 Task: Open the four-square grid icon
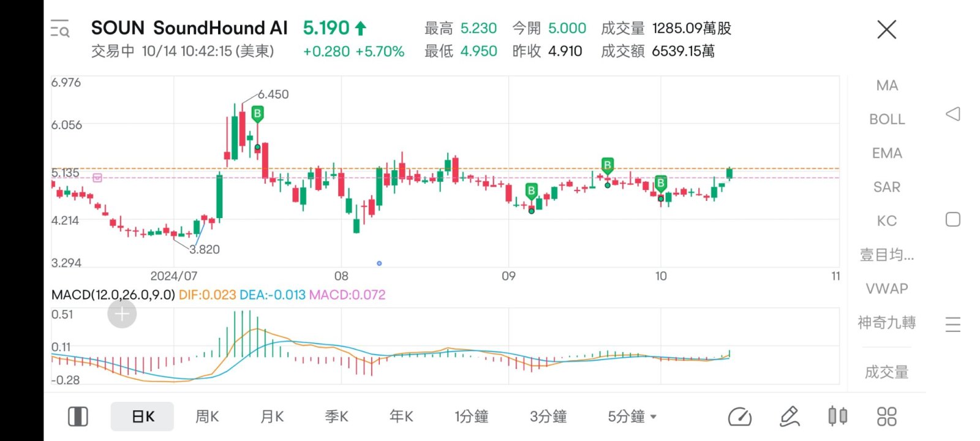point(886,417)
